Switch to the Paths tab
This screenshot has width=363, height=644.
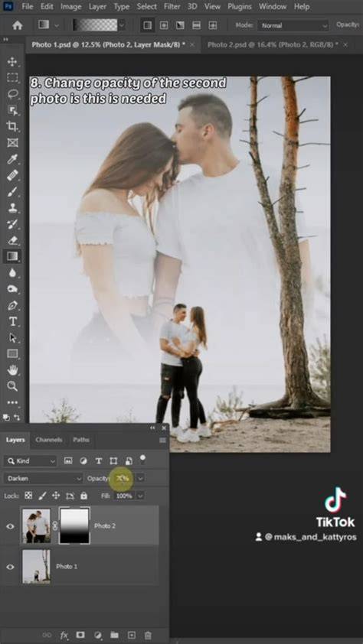81,440
